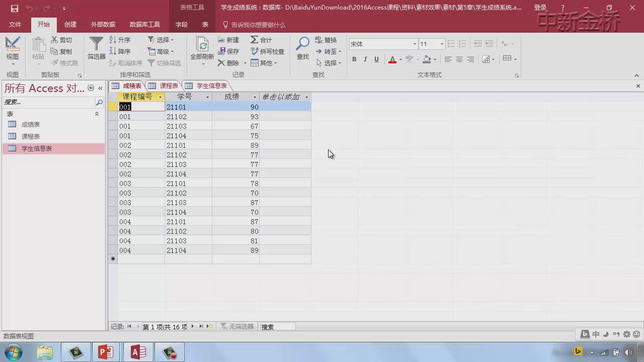Open Windows Start button
The height and width of the screenshot is (362, 644).
pos(13,352)
